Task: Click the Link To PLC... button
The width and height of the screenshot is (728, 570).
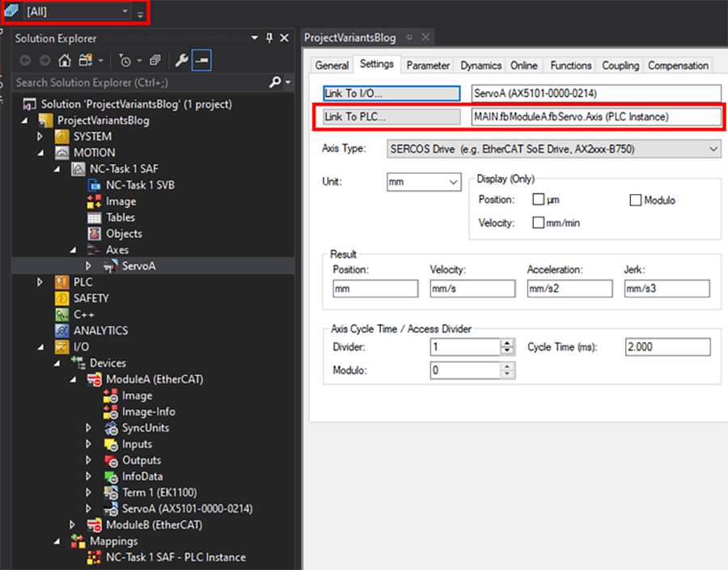Action: pyautogui.click(x=392, y=116)
